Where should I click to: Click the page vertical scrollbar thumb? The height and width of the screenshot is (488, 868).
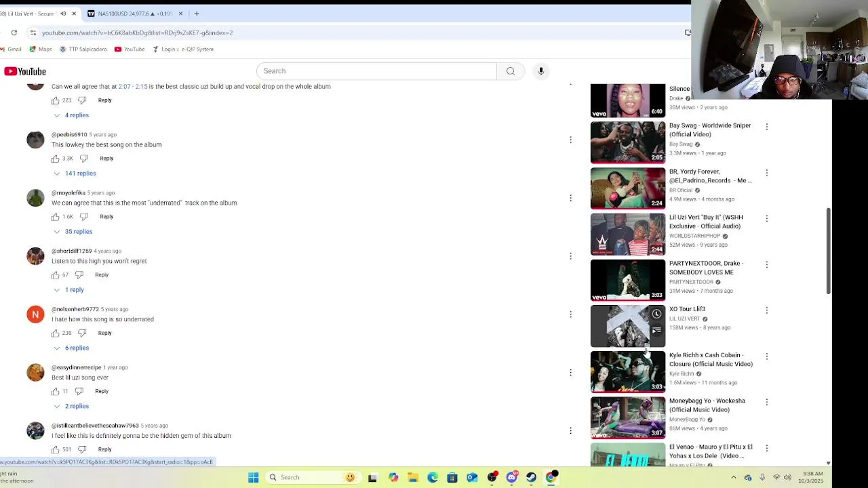coord(828,251)
